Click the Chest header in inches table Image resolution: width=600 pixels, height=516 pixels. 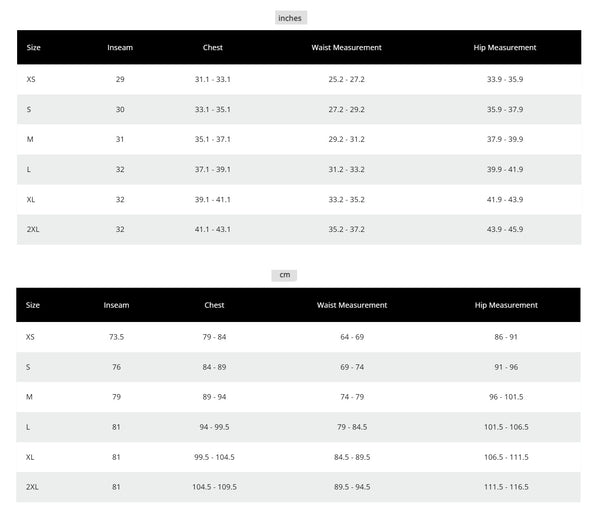click(x=213, y=47)
